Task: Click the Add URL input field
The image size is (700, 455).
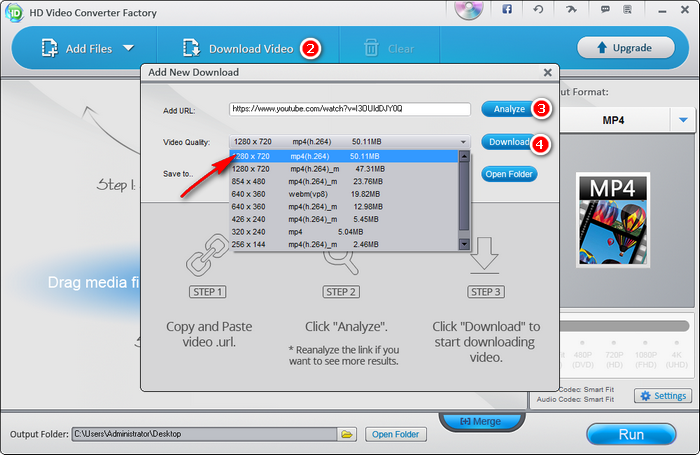Action: coord(350,109)
